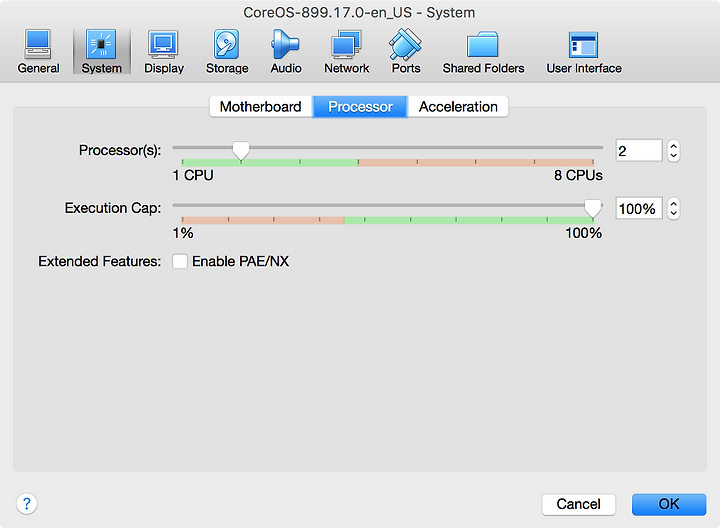Open the Storage settings icon
The image size is (720, 528).
(227, 51)
